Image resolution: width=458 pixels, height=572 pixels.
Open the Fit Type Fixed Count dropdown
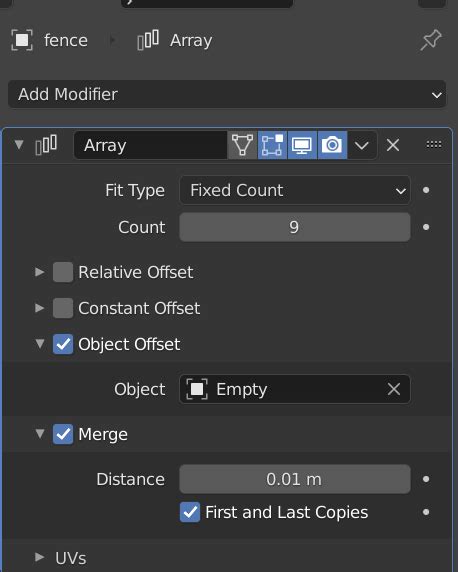pos(295,190)
